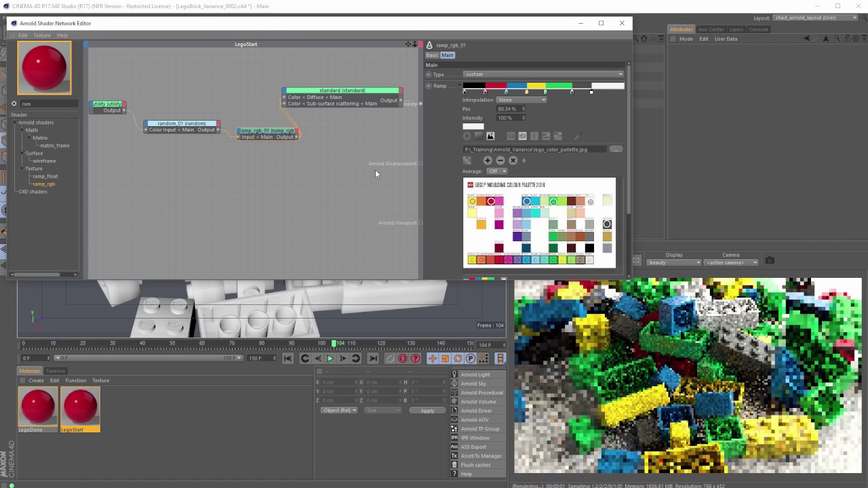Pick color with the eyedropper icon
Screen dimensions: 868x488
[x=578, y=136]
